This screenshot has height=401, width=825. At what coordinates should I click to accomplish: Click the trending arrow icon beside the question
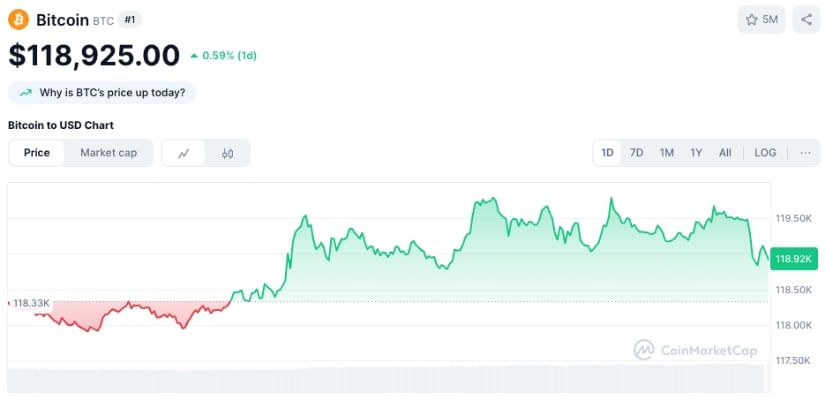pyautogui.click(x=25, y=93)
